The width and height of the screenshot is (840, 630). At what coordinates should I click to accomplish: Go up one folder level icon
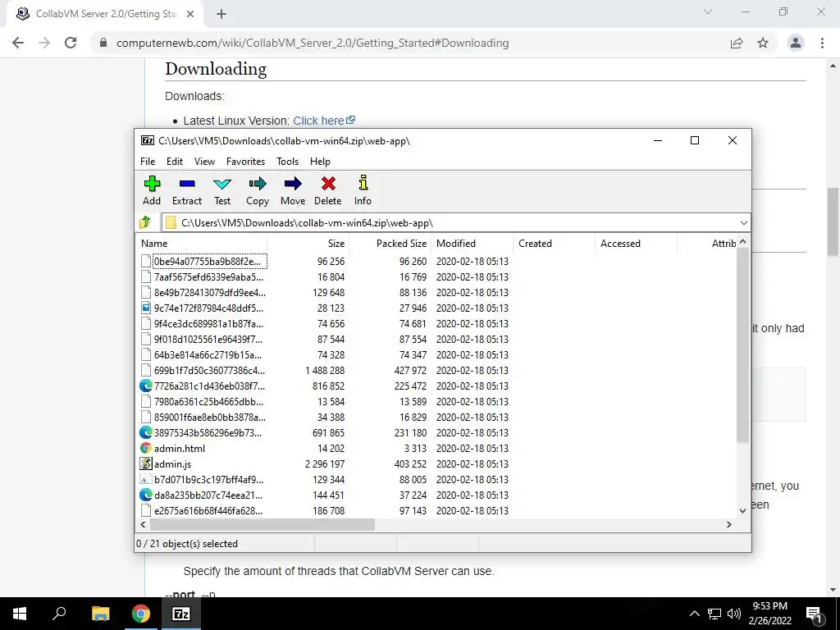click(x=145, y=222)
